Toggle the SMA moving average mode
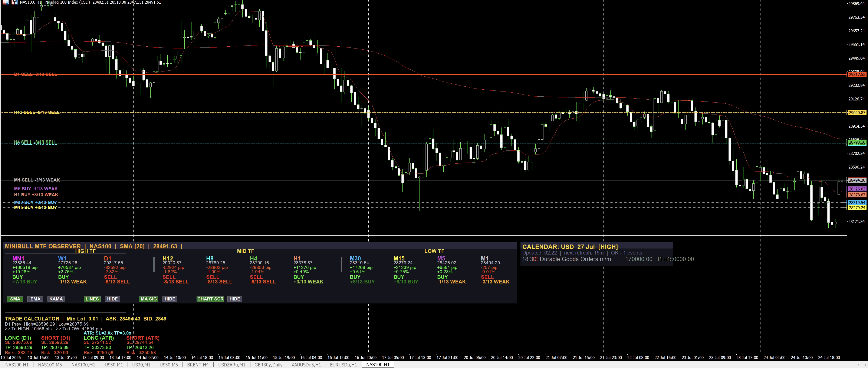The height and width of the screenshot is (369, 868). [x=15, y=299]
